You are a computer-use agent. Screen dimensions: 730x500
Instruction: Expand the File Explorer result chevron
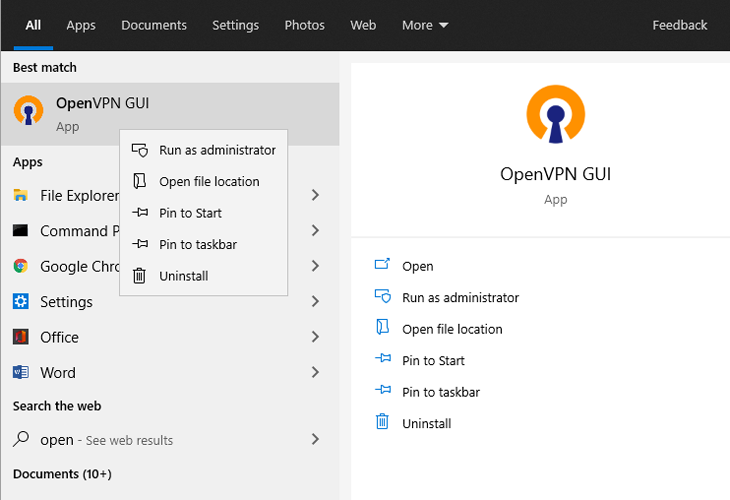pos(315,195)
